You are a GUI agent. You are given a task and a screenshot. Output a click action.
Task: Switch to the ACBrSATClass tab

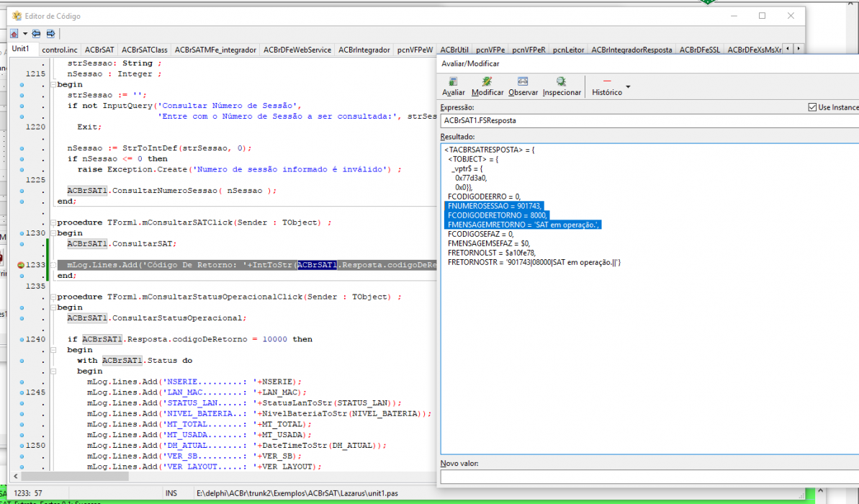pos(144,50)
